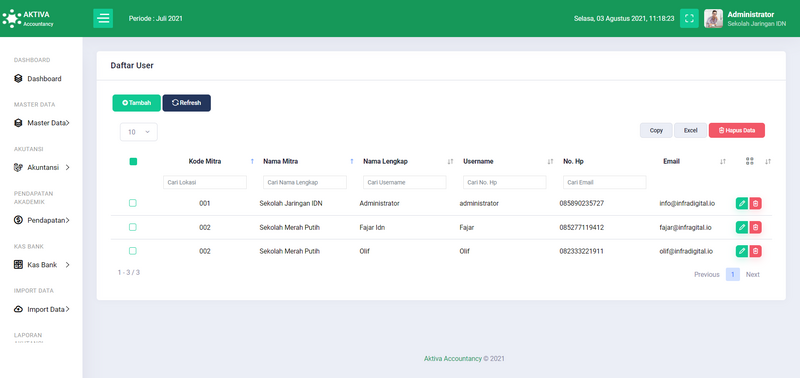
Task: Click the Aktiva Accountancy logo
Action: point(28,18)
